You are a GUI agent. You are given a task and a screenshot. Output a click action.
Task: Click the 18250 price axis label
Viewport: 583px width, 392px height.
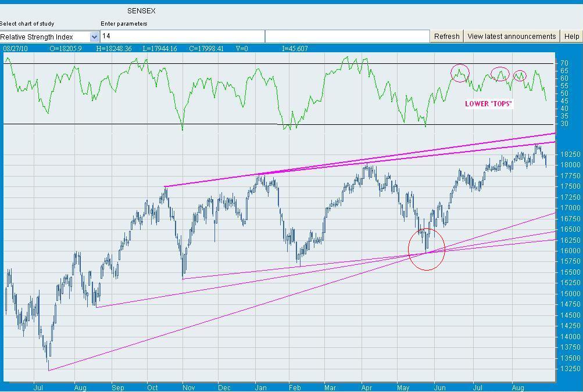[570, 154]
